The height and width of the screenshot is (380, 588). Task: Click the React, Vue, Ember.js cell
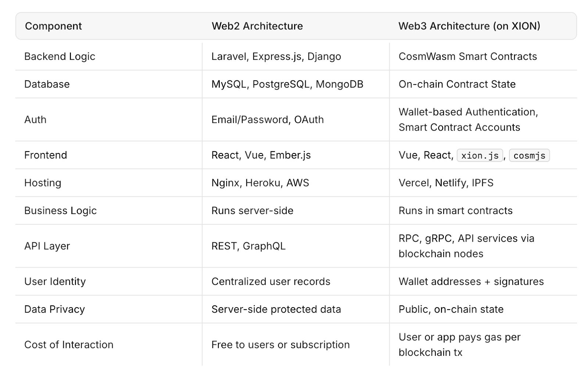261,155
